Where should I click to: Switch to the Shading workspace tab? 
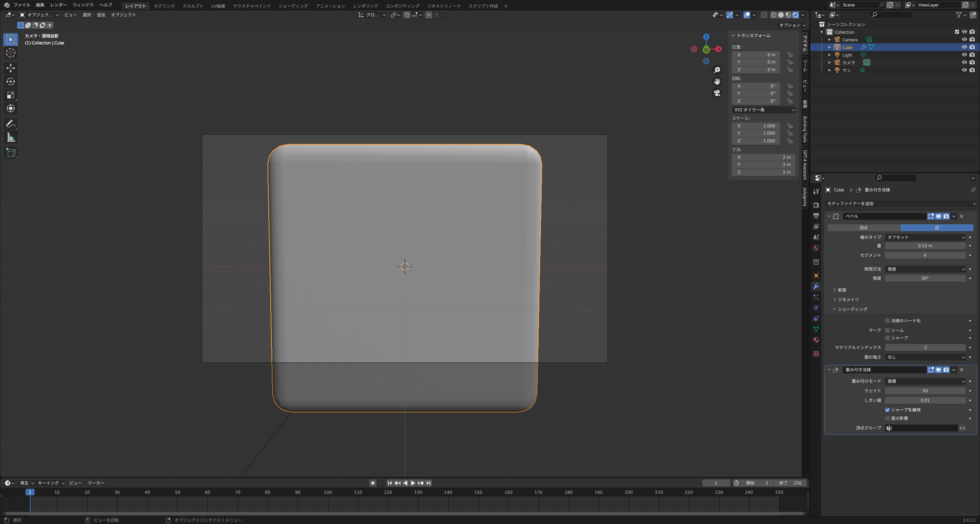coord(293,6)
